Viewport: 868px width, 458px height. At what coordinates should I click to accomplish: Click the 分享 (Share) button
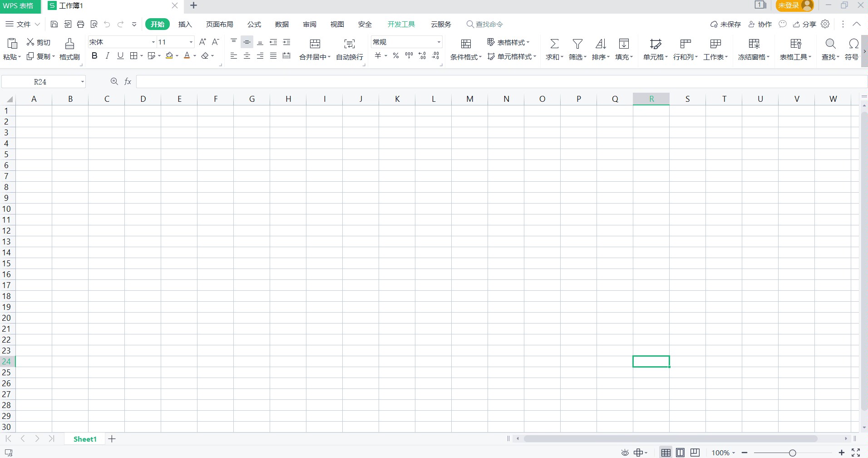tap(804, 24)
